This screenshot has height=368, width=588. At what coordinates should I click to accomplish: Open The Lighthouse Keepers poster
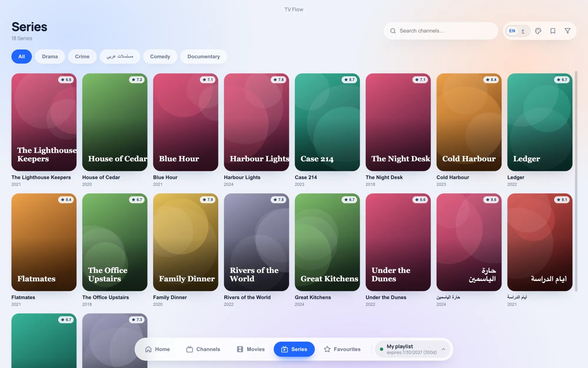(x=44, y=122)
